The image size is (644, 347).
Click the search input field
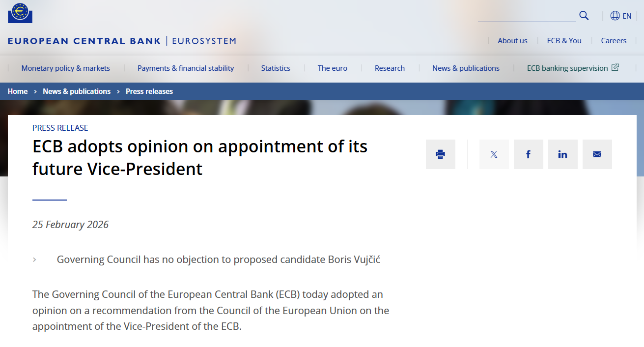[527, 16]
